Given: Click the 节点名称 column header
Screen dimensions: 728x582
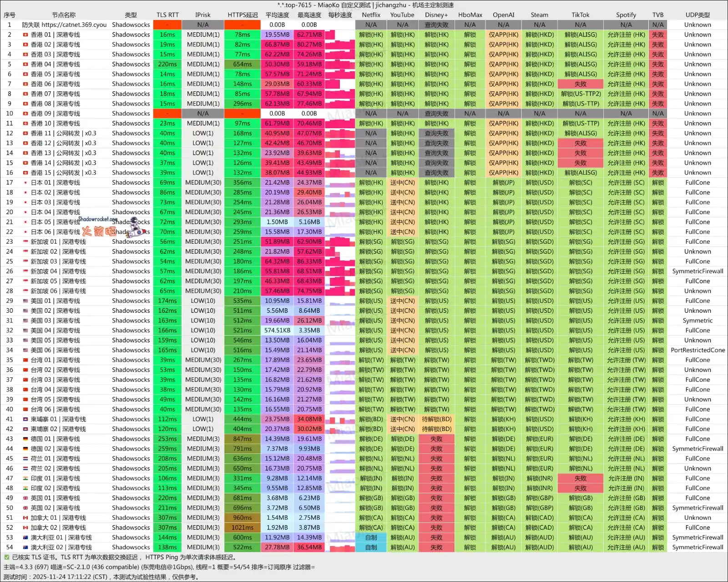Looking at the screenshot, I should coord(64,15).
